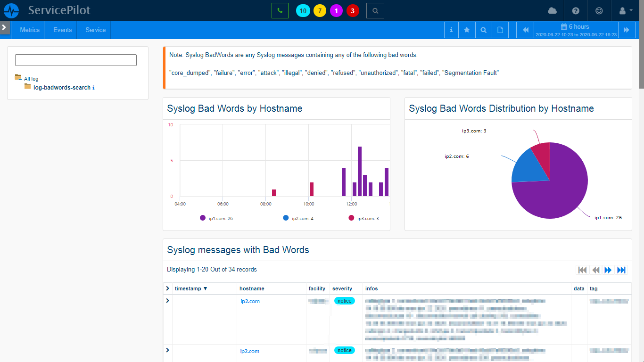Open the Metrics menu
Viewport: 644px width, 362px height.
[x=30, y=30]
